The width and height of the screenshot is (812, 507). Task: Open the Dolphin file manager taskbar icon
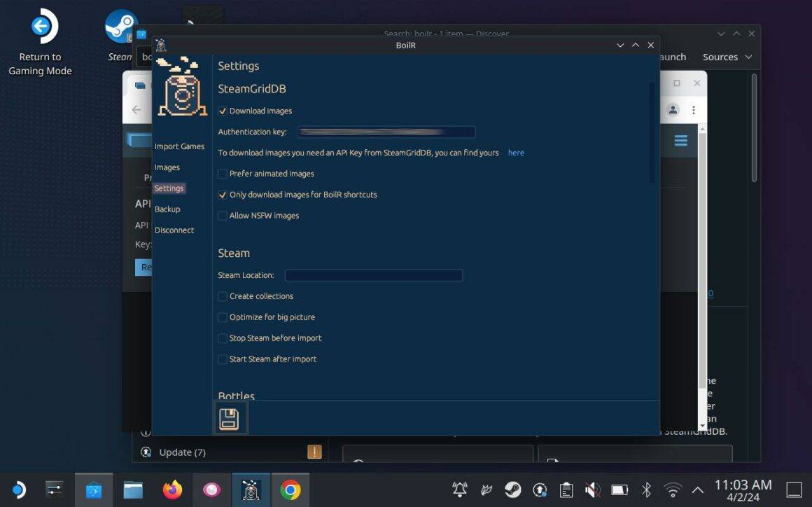(133, 489)
